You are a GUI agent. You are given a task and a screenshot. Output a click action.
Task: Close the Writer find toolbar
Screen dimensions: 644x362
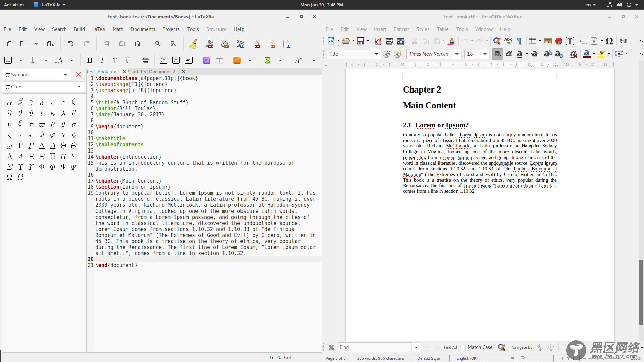(331, 347)
